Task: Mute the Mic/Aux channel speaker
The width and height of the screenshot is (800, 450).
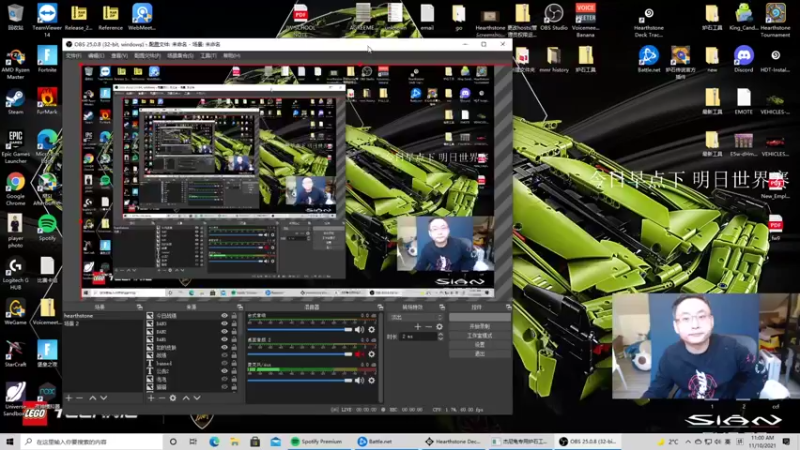Action: pyautogui.click(x=360, y=381)
